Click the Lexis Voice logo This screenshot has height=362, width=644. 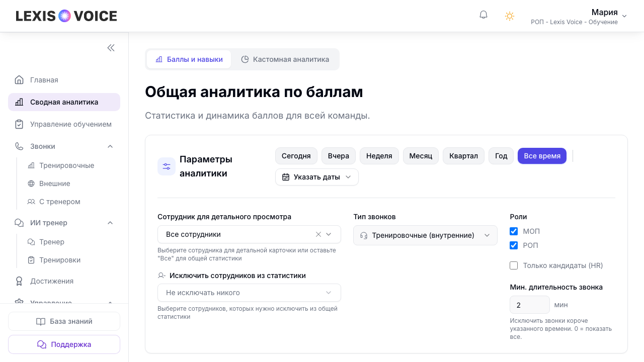pyautogui.click(x=66, y=16)
